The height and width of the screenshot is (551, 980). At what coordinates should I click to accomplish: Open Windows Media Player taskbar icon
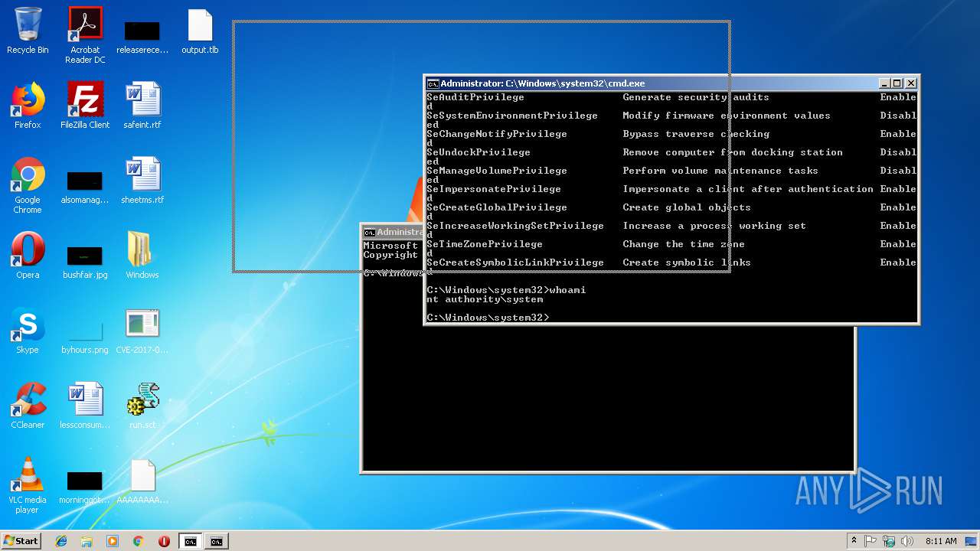tap(113, 541)
